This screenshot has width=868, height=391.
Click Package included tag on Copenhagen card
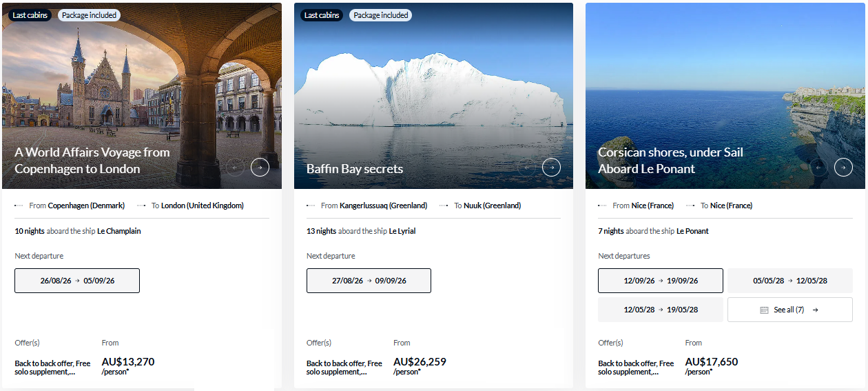[x=89, y=15]
